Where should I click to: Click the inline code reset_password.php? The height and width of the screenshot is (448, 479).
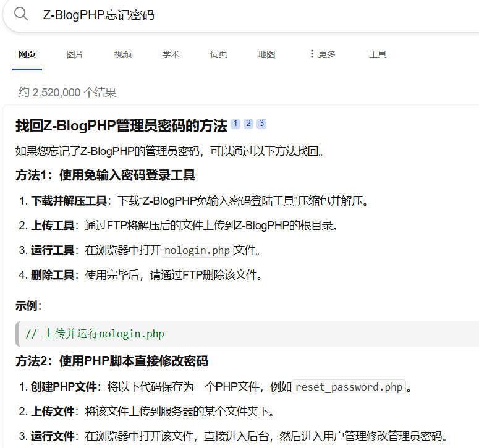tap(349, 387)
